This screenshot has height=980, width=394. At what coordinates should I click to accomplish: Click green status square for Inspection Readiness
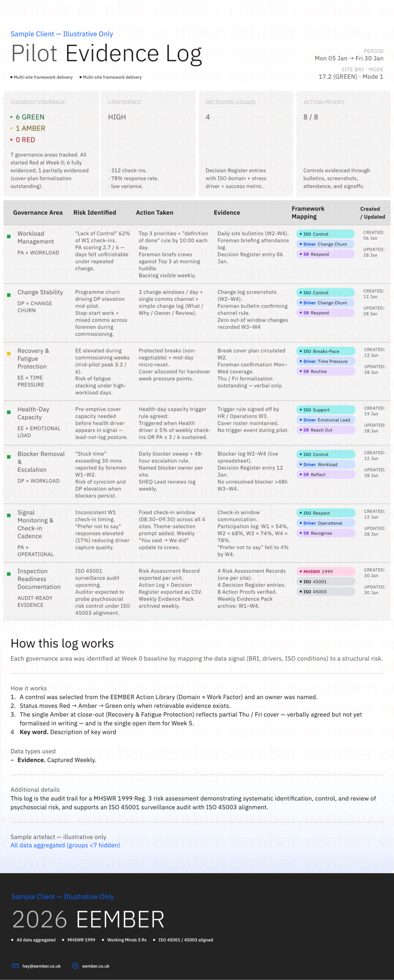9,574
